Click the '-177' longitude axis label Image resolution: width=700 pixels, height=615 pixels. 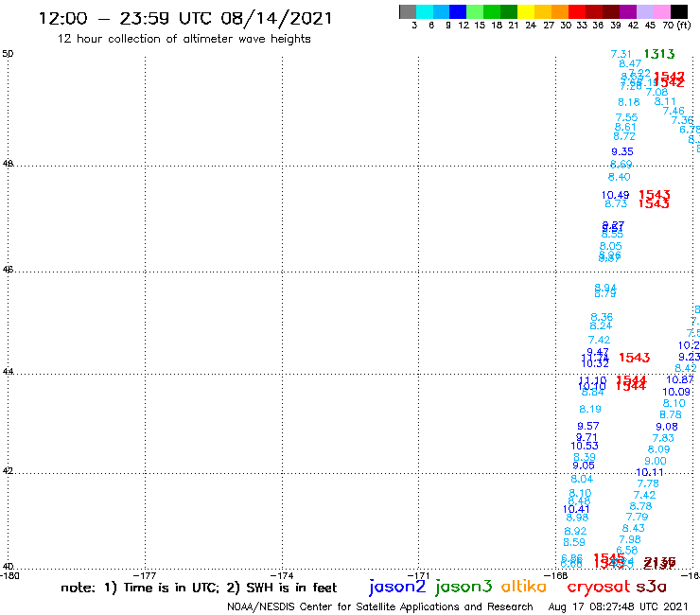[x=145, y=576]
